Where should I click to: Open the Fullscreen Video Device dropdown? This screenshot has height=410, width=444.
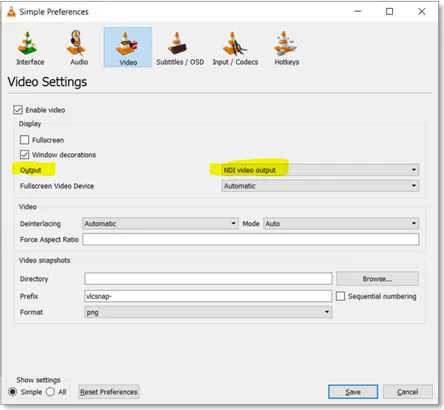(x=320, y=186)
